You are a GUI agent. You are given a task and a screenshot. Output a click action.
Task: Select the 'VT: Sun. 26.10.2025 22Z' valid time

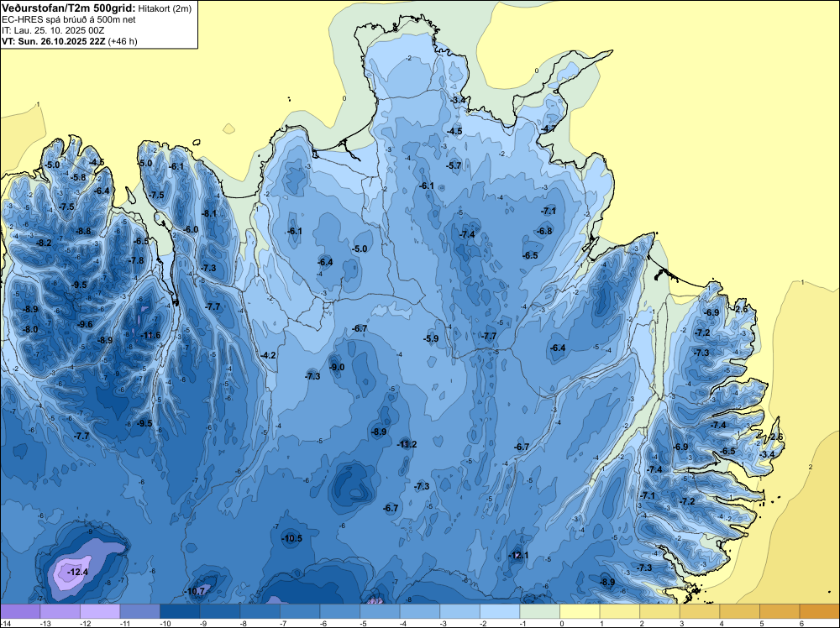[54, 41]
